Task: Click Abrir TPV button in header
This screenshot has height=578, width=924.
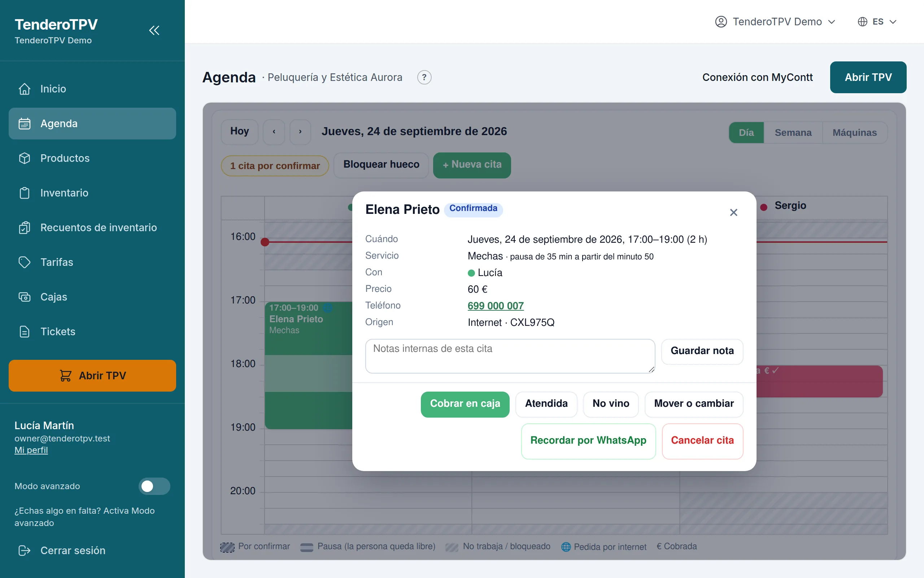Action: click(868, 77)
